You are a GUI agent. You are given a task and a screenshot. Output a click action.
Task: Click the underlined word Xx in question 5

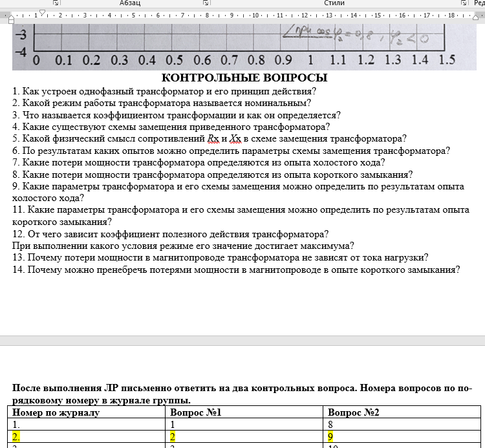point(235,138)
